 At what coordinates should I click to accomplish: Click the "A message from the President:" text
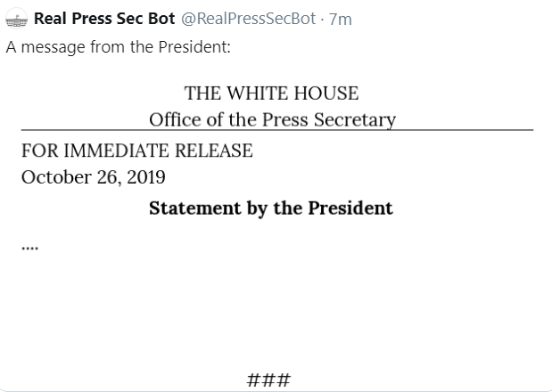pos(118,46)
